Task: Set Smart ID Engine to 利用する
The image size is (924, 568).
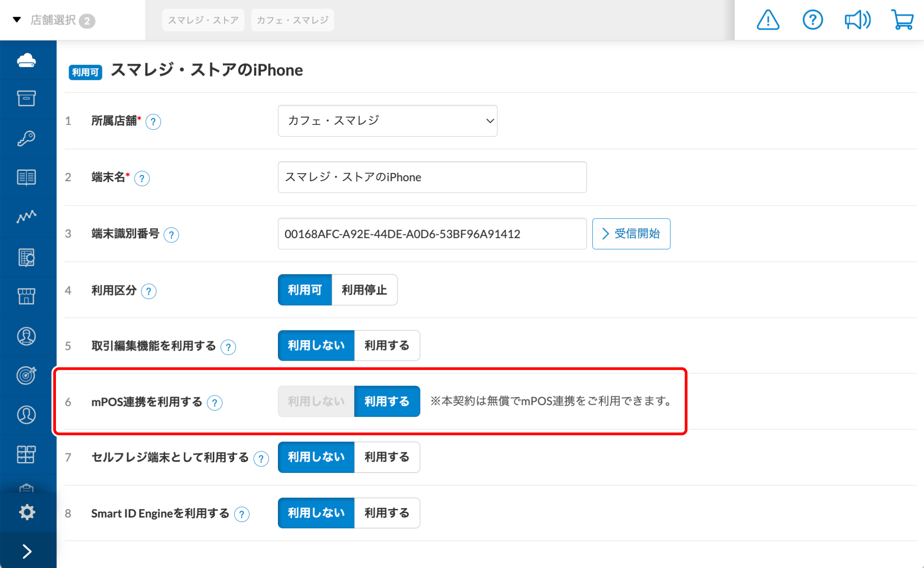Action: (x=387, y=513)
